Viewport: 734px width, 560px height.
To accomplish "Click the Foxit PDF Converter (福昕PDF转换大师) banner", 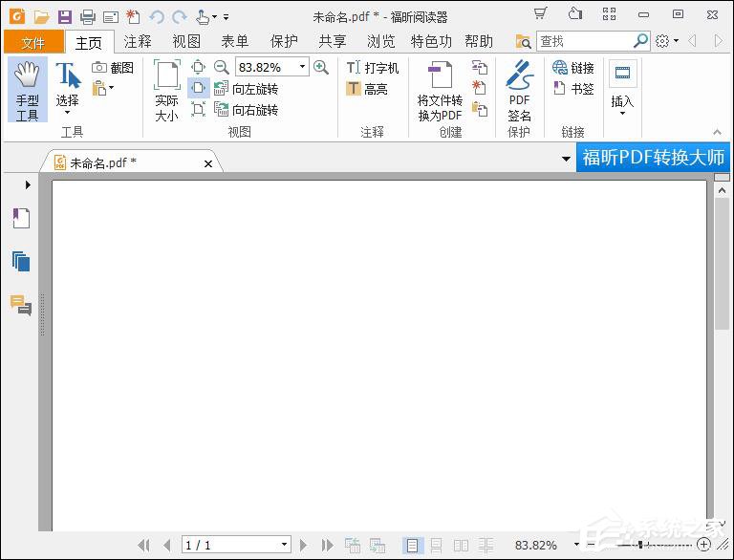I will 654,158.
